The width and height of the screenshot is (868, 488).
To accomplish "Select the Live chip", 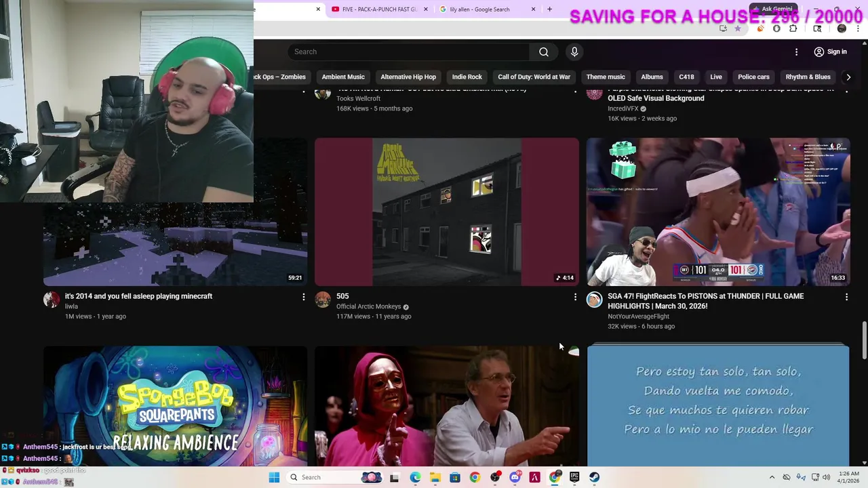I will pyautogui.click(x=716, y=77).
